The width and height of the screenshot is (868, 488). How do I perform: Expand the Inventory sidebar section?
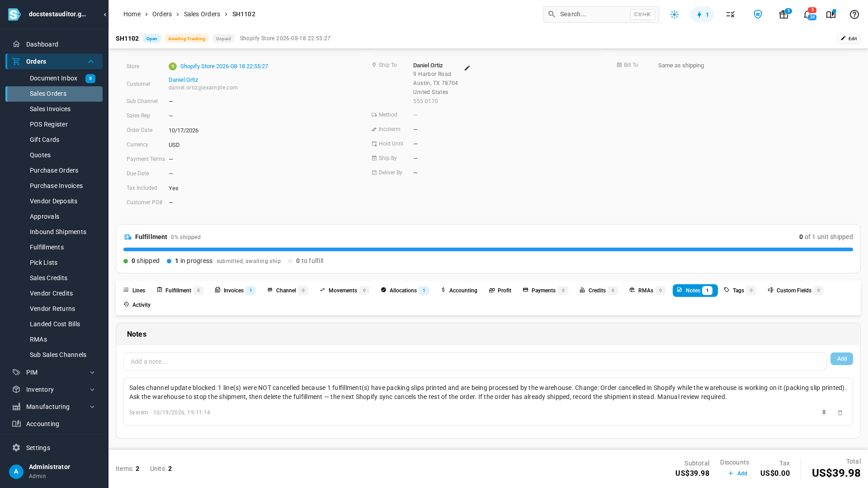(54, 389)
